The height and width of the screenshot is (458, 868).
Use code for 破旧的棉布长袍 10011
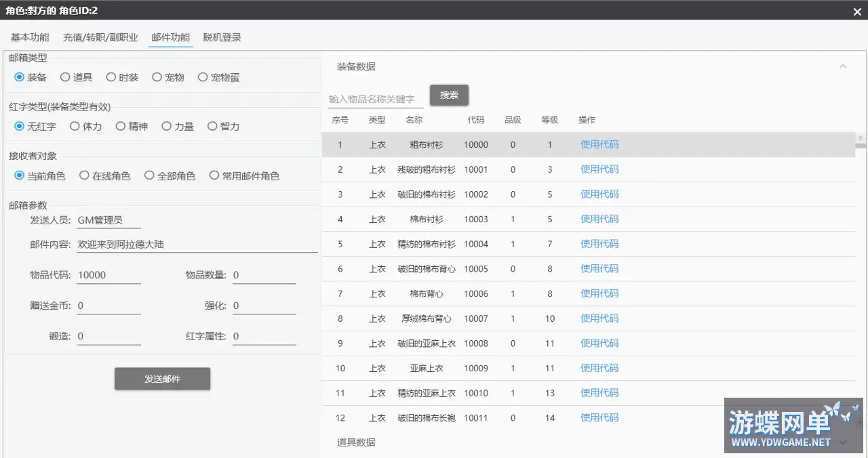point(599,418)
